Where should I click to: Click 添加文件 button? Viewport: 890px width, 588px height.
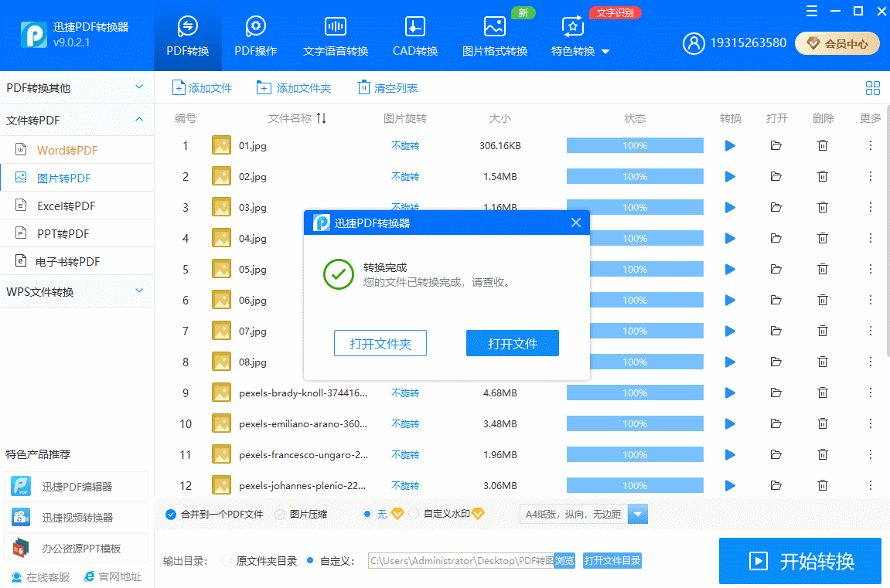point(202,88)
